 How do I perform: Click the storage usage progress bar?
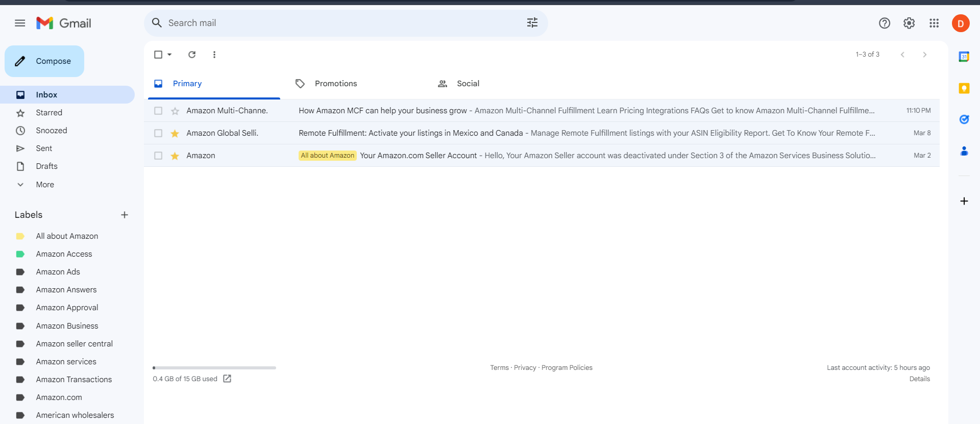[214, 368]
